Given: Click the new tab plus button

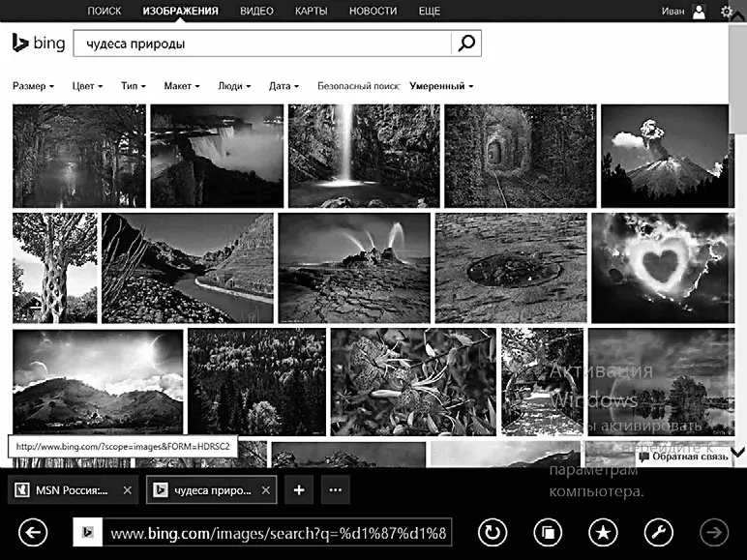Looking at the screenshot, I should [298, 490].
